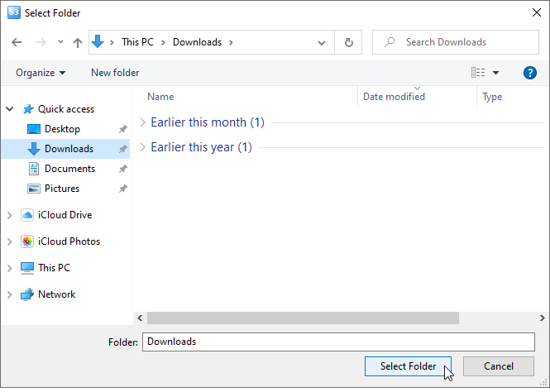This screenshot has width=550, height=392.
Task: Go up one folder level
Action: (78, 43)
